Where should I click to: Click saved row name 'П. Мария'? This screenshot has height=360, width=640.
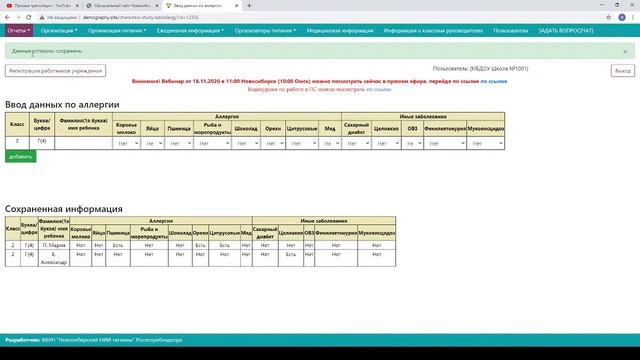click(x=54, y=245)
